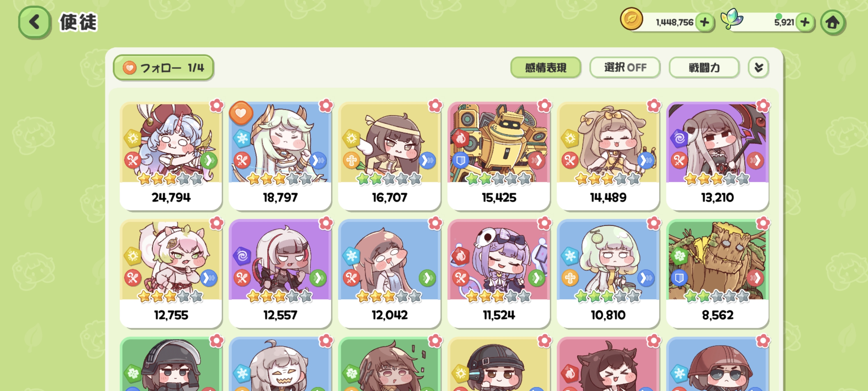Select the tree golem card with 8,562
The height and width of the screenshot is (391, 868).
717,274
